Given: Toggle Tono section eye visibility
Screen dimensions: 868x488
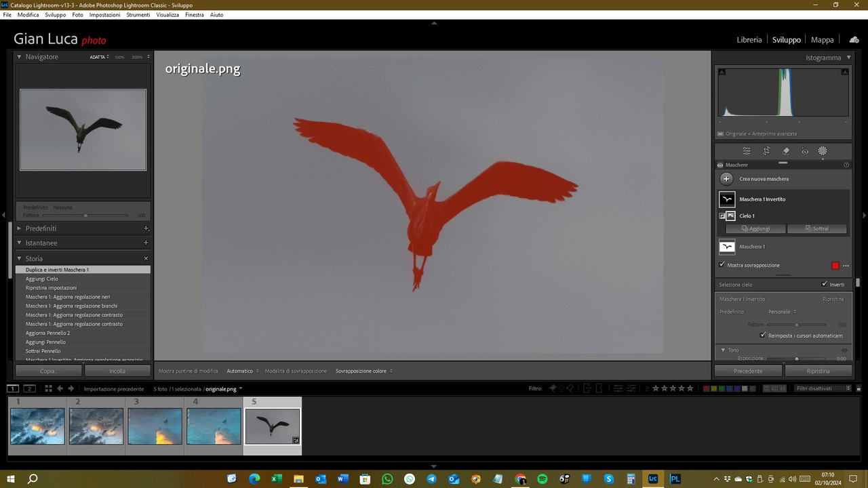Looking at the screenshot, I should point(844,350).
